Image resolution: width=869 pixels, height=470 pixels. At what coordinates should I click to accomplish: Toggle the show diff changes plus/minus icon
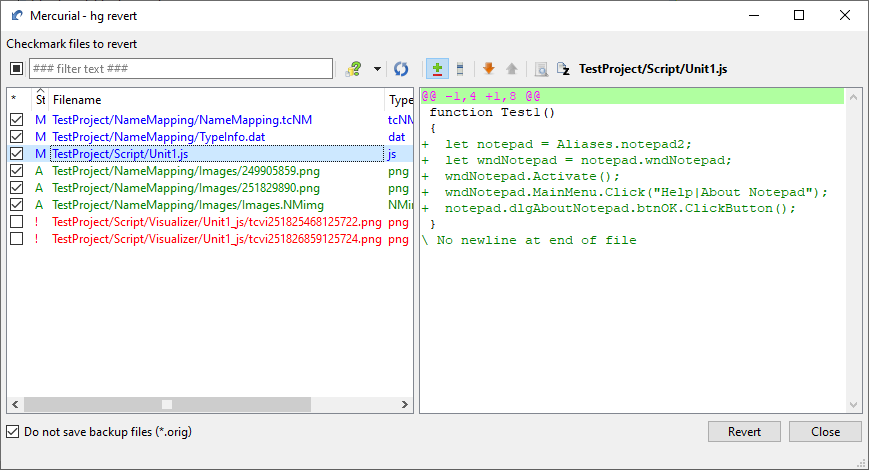coord(437,69)
